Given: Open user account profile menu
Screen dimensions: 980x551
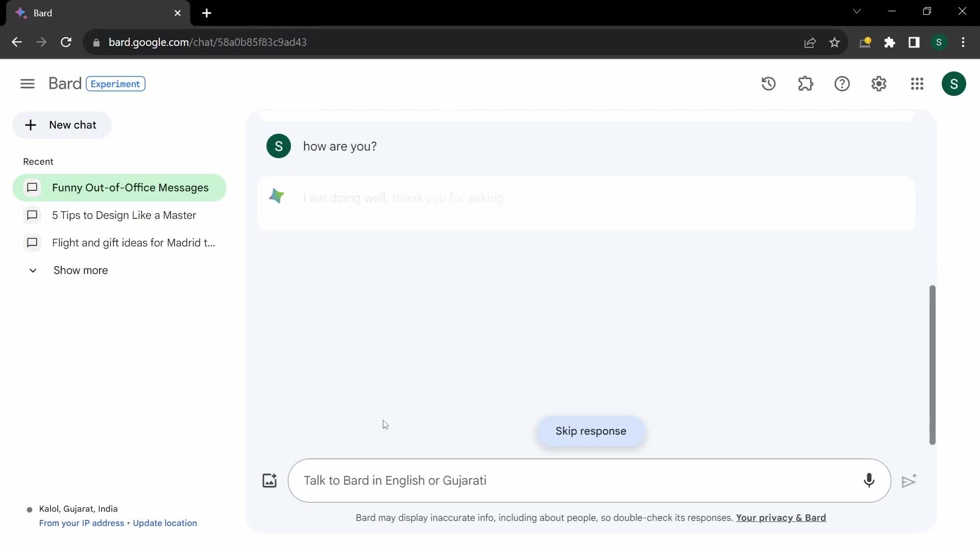Looking at the screenshot, I should tap(954, 84).
